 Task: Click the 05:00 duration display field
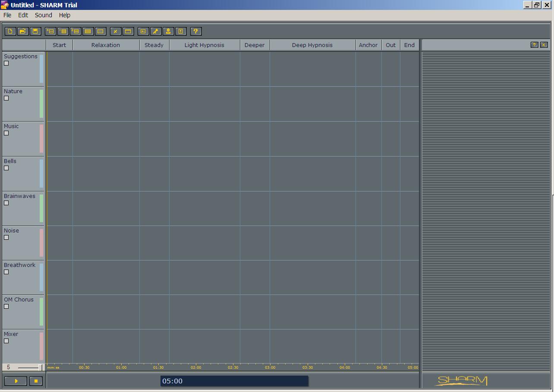(234, 381)
